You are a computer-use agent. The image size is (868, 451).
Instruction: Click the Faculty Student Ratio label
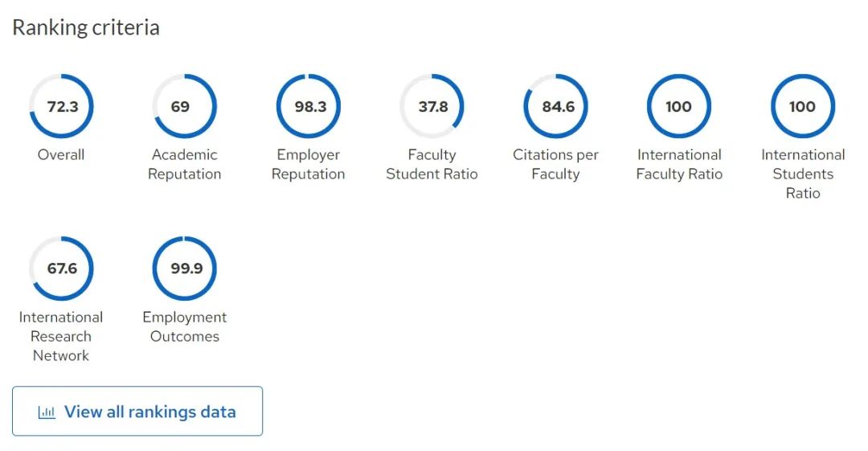click(432, 164)
